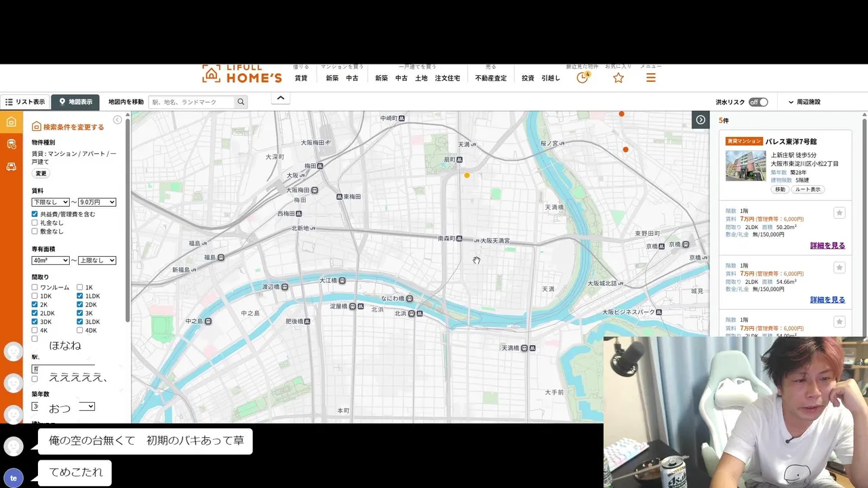The height and width of the screenshot is (488, 868).
Task: Click the station/landmark search input field
Action: coord(193,102)
